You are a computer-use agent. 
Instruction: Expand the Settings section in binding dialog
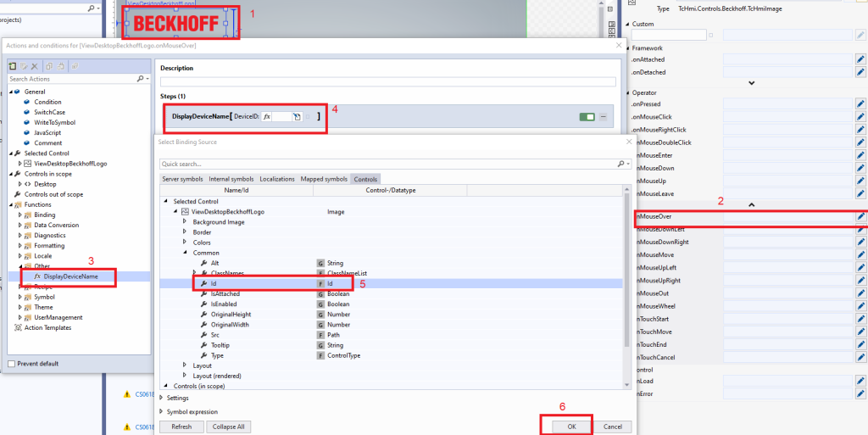(x=161, y=397)
